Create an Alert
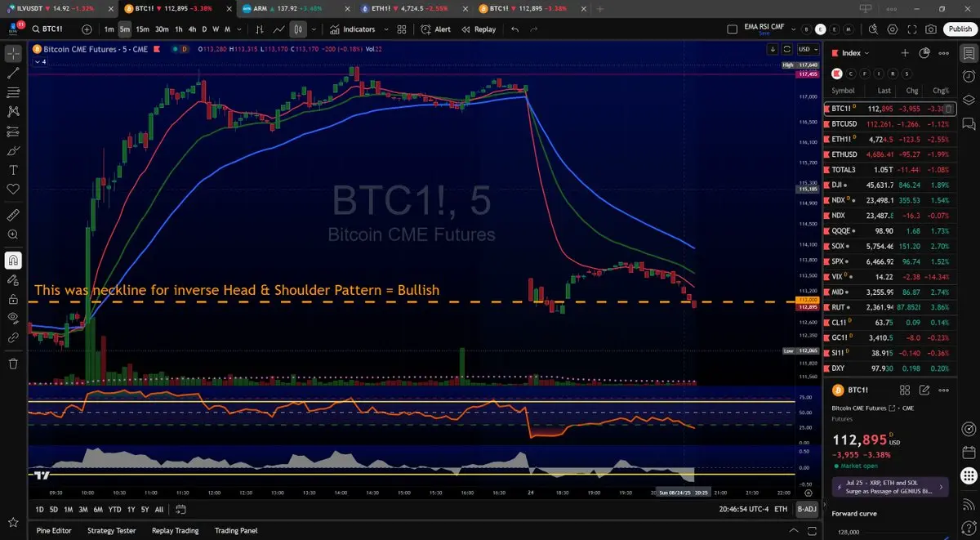The image size is (980, 540). point(436,29)
